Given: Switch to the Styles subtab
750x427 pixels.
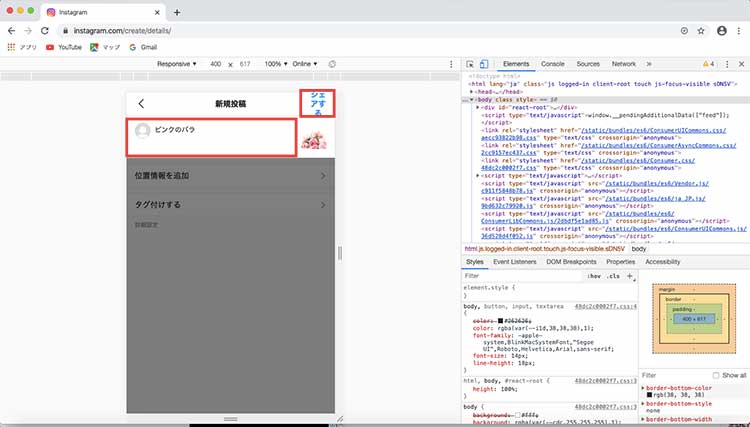Looking at the screenshot, I should (474, 262).
